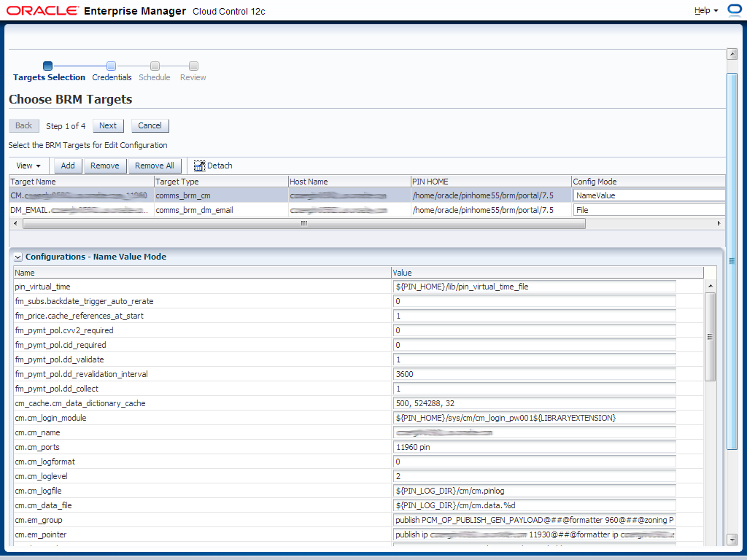Click targets table right scroll arrow
The image size is (747, 560).
coord(719,223)
